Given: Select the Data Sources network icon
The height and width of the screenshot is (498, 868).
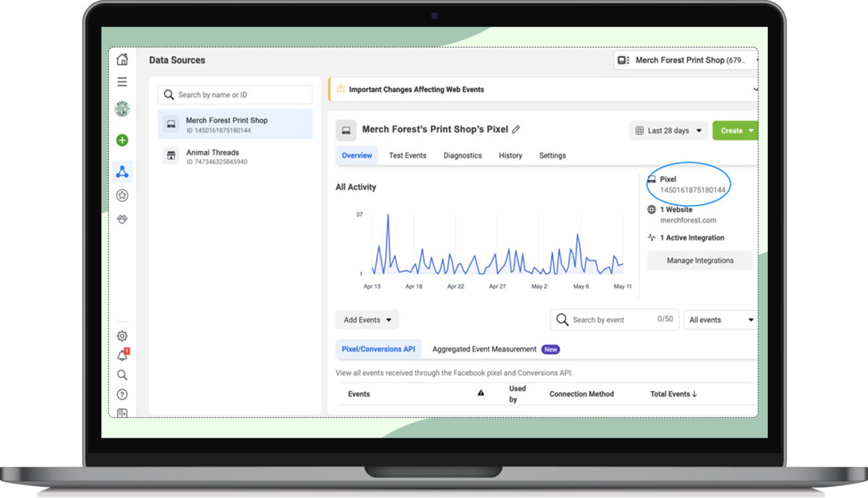Looking at the screenshot, I should click(x=122, y=172).
